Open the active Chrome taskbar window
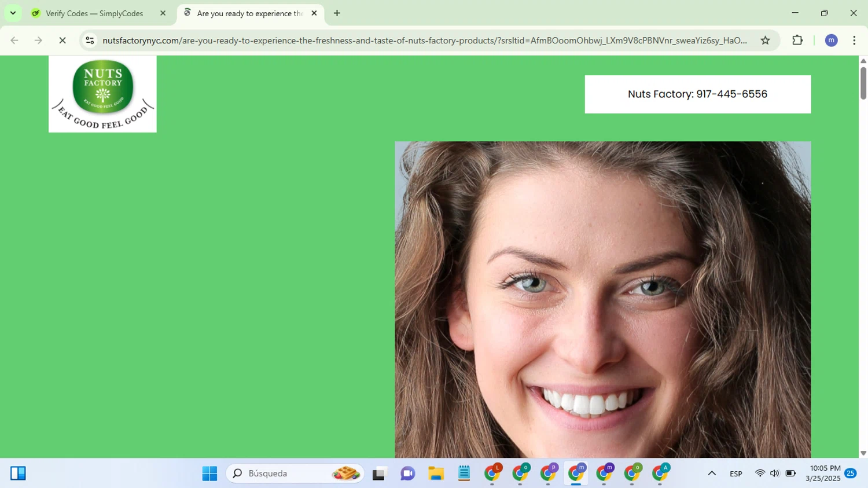868x488 pixels. 576,474
